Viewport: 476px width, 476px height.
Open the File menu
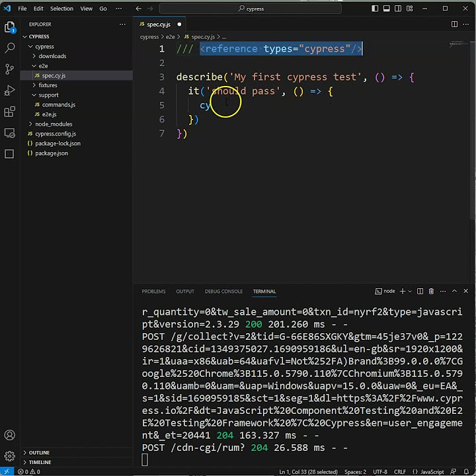(22, 9)
